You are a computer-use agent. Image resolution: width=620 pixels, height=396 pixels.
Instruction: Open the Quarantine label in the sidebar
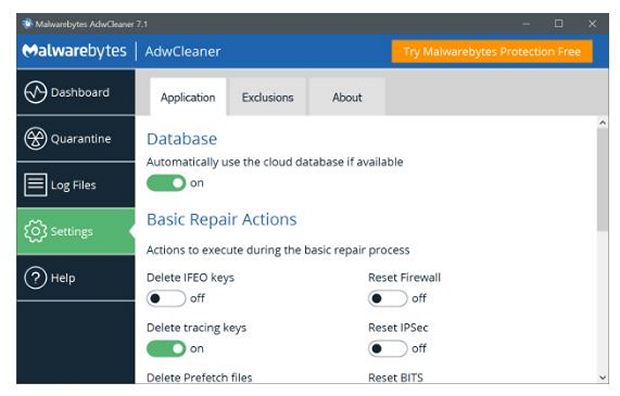pyautogui.click(x=81, y=139)
